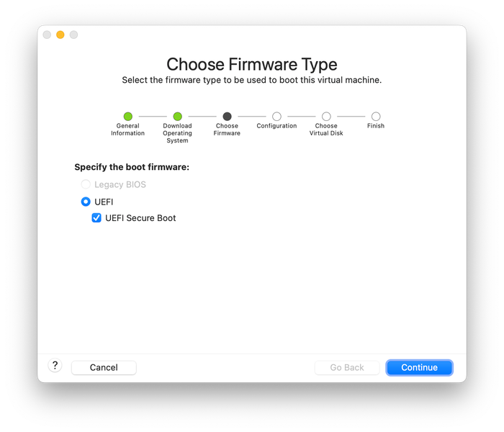This screenshot has height=432, width=504.
Task: Minimize the window with the yellow button
Action: pyautogui.click(x=60, y=35)
